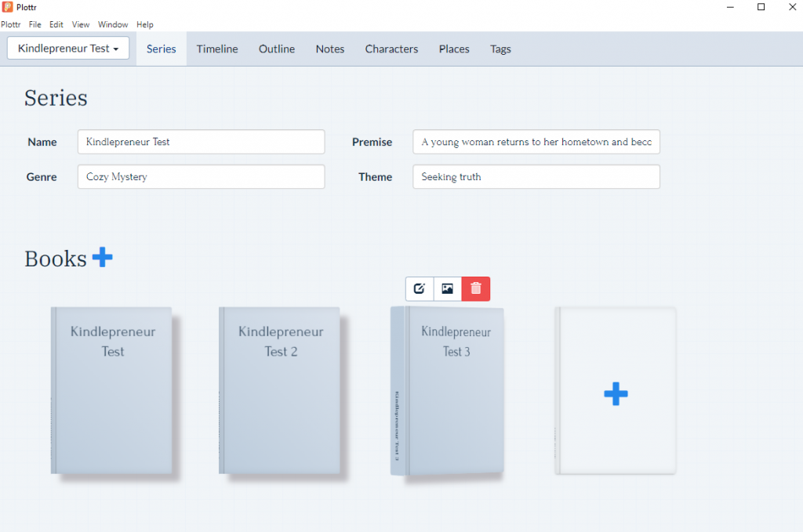The height and width of the screenshot is (532, 803).
Task: Go to the Characters tab
Action: point(391,49)
